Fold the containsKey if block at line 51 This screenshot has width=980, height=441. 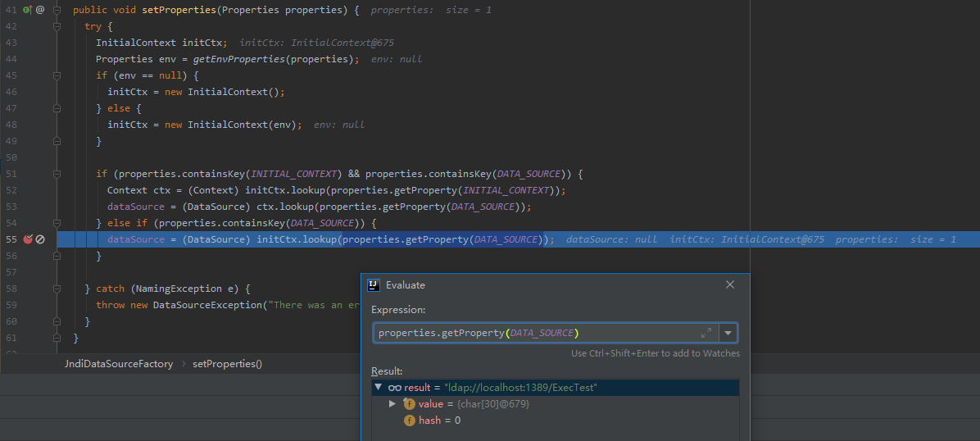pos(57,174)
